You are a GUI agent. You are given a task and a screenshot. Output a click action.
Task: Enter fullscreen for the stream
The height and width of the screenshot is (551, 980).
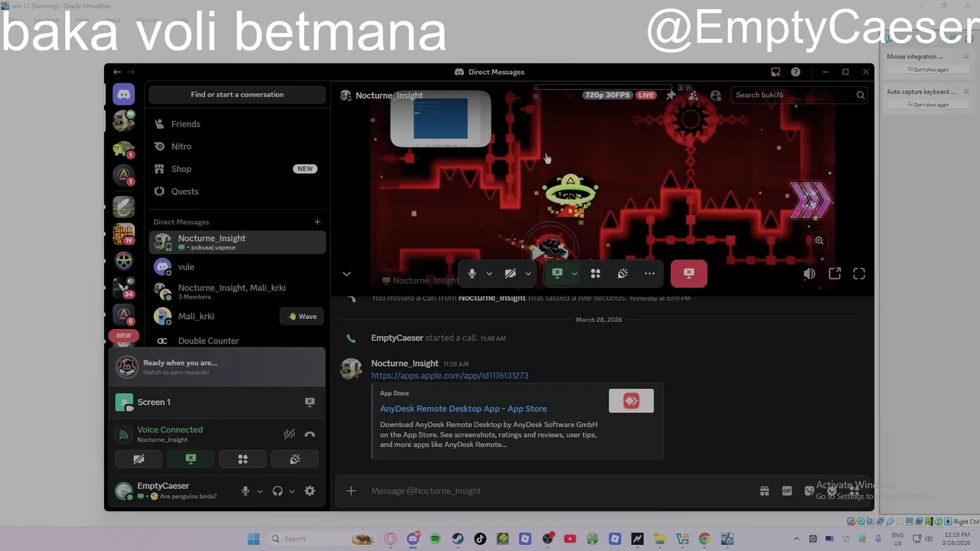tap(859, 274)
